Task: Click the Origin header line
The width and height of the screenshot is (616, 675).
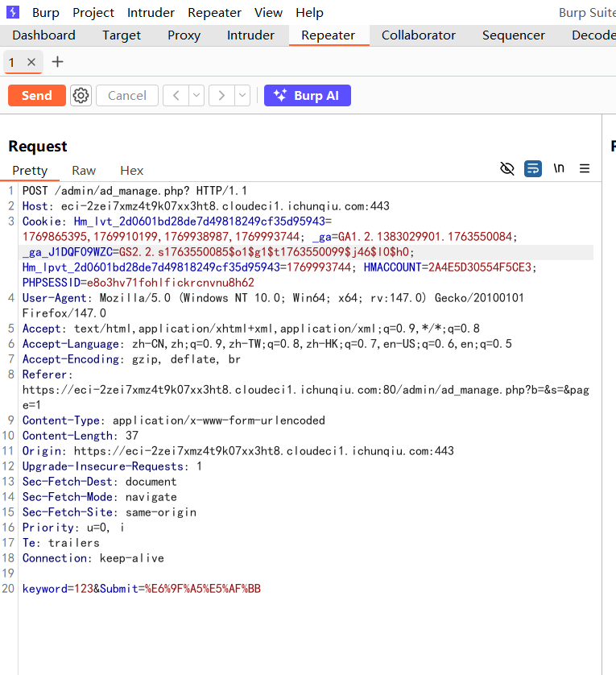Action: pyautogui.click(x=238, y=451)
